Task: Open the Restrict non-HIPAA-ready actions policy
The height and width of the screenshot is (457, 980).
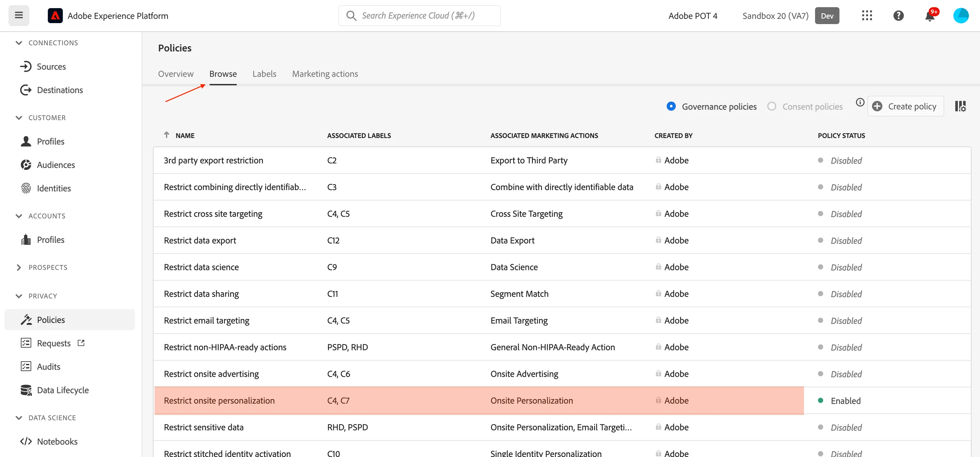Action: pyautogui.click(x=225, y=347)
